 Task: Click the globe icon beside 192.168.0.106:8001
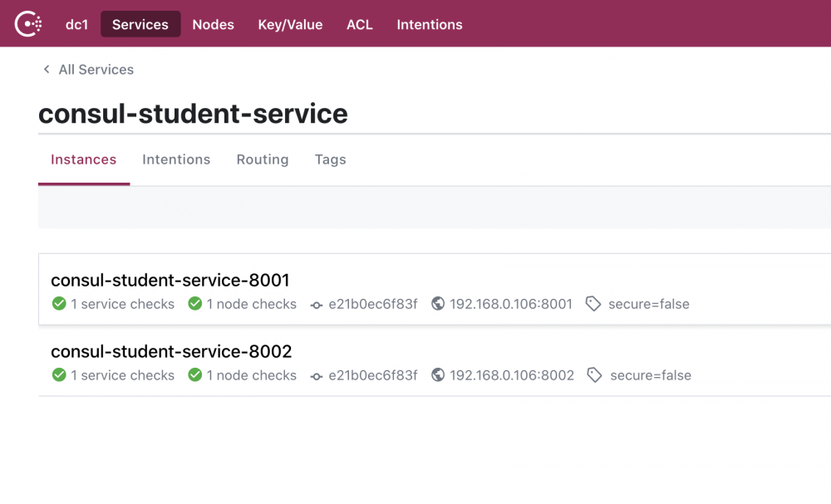[438, 304]
